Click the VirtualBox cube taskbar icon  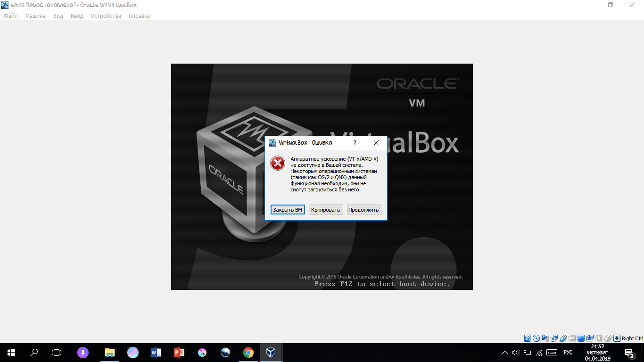pyautogui.click(x=271, y=353)
